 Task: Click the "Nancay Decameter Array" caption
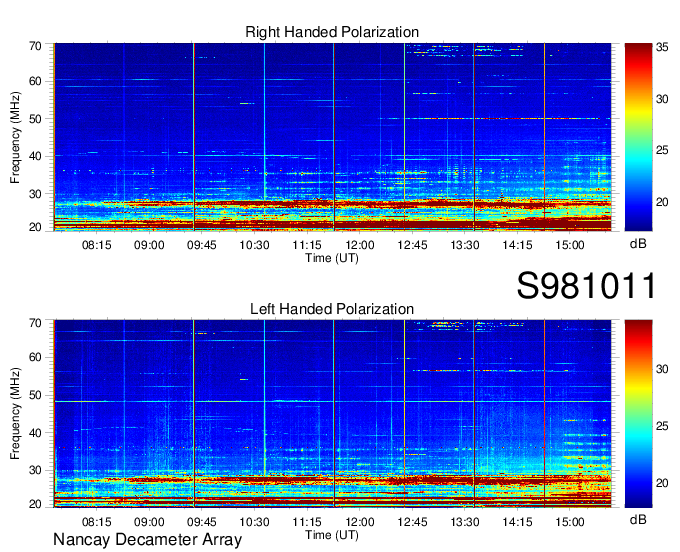point(147,540)
